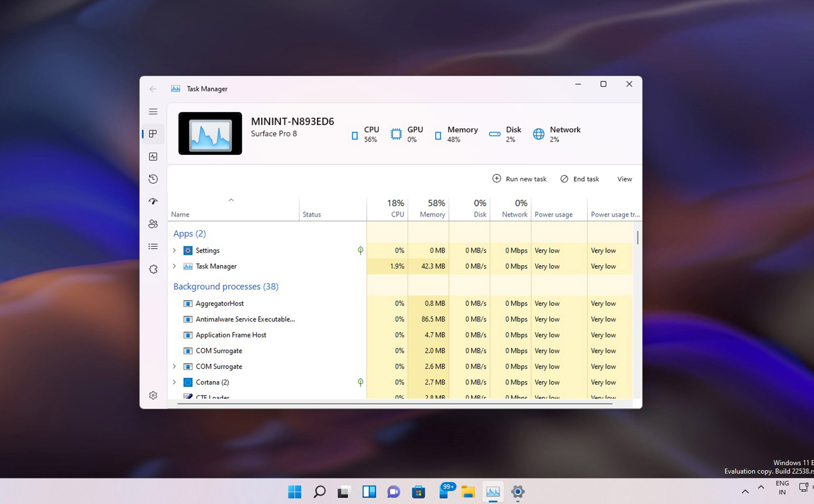The height and width of the screenshot is (504, 814).
Task: Open App history from sidebar
Action: pos(153,179)
